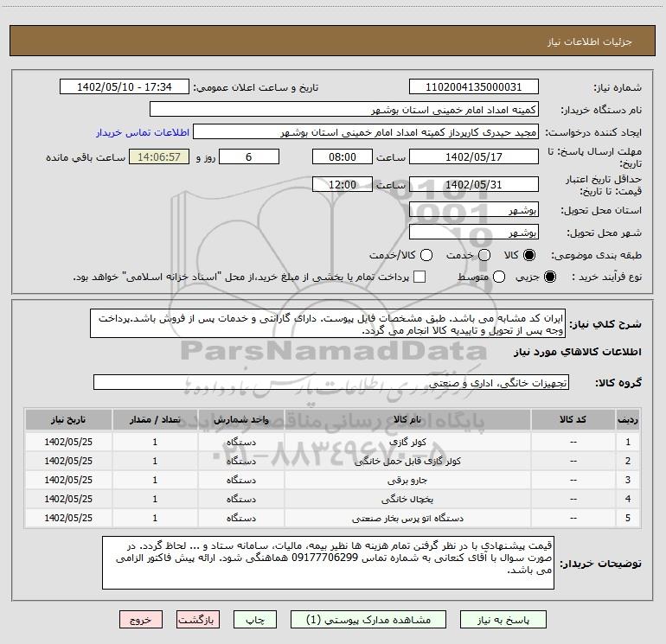
Task: Click the ردیف column header
Action: point(628,419)
